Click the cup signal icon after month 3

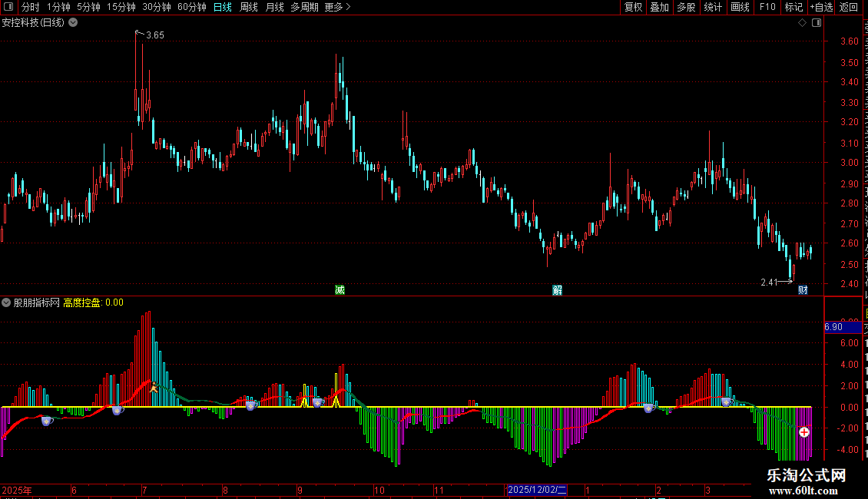click(727, 402)
